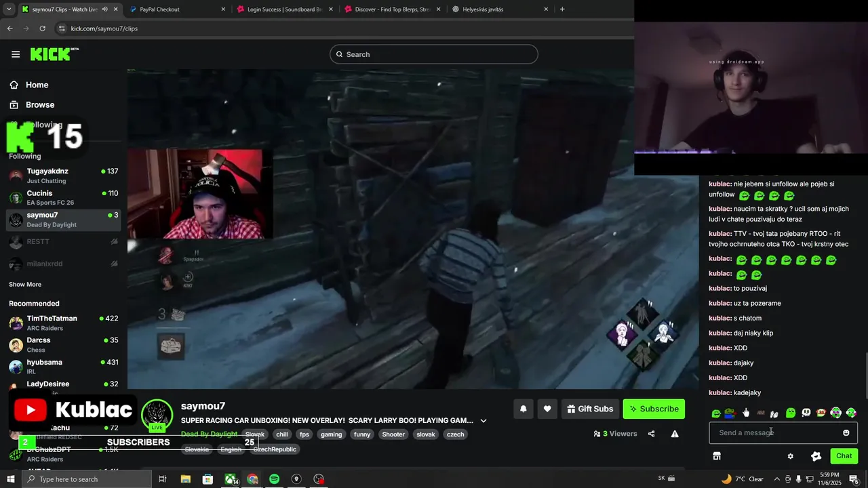Click the gaming tag
Viewport: 868px width, 488px height.
[332, 434]
